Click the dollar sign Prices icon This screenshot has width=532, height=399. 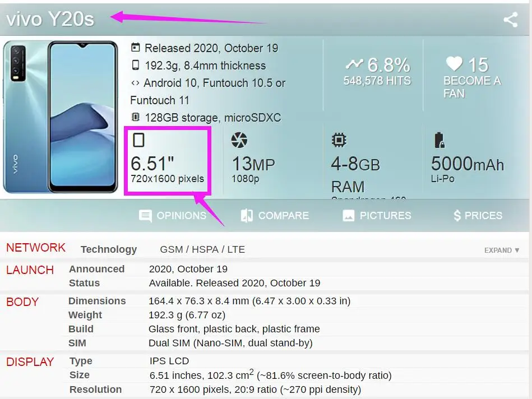[x=457, y=215]
